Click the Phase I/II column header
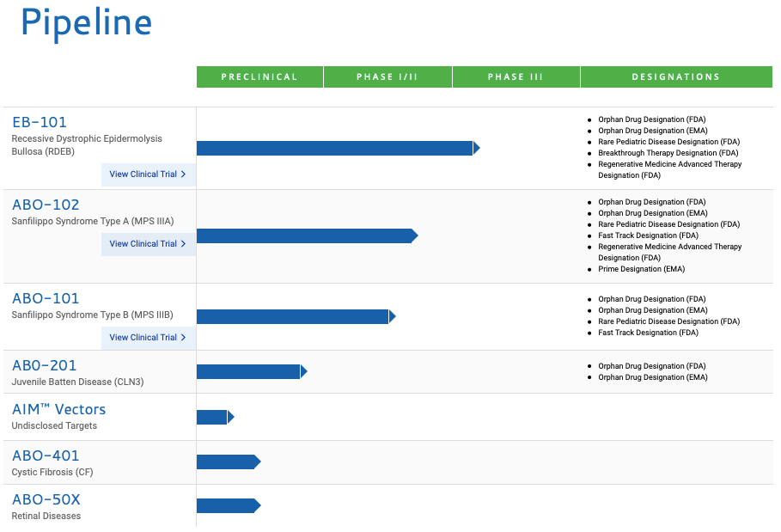 pos(387,77)
